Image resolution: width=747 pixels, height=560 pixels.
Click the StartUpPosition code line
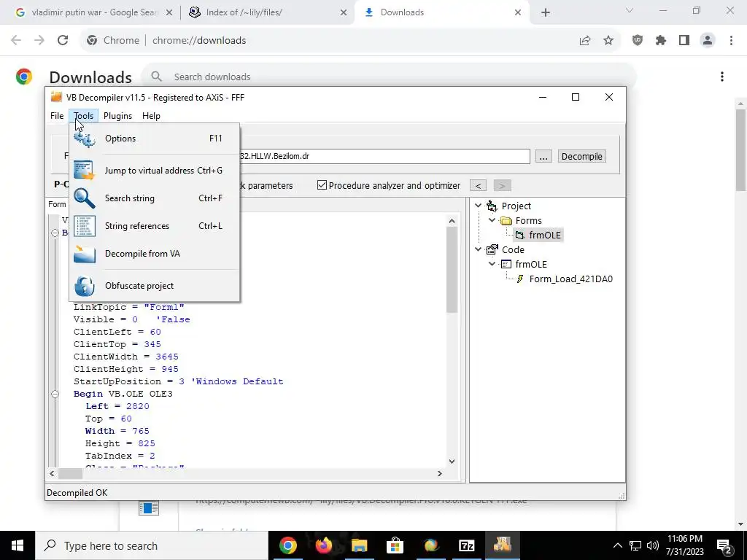(x=178, y=381)
